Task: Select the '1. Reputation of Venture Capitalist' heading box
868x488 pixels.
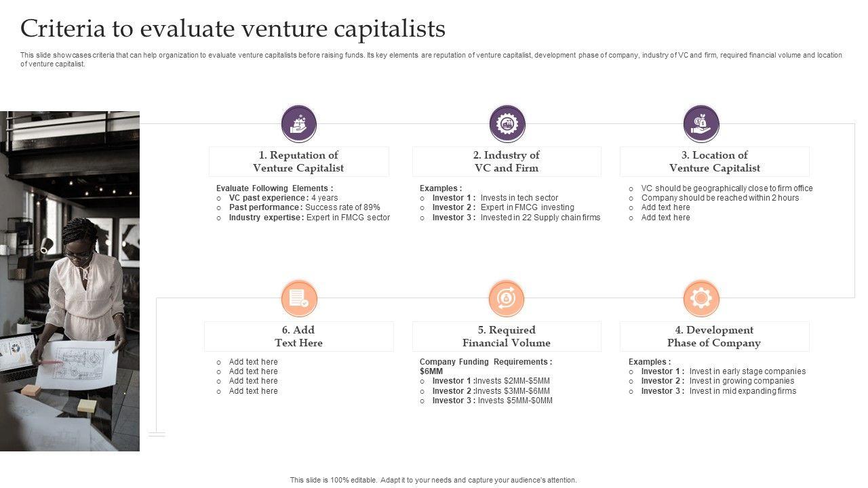Action: pyautogui.click(x=298, y=161)
